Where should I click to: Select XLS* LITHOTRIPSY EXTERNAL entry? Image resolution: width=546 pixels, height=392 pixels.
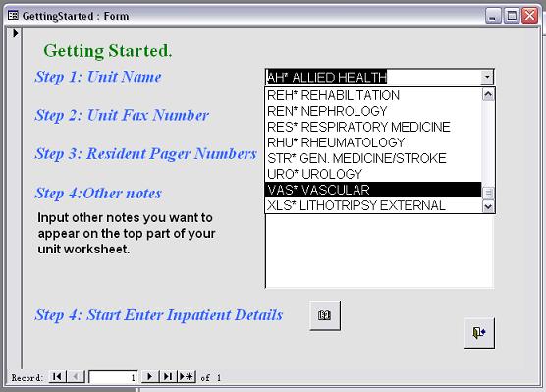(x=373, y=205)
